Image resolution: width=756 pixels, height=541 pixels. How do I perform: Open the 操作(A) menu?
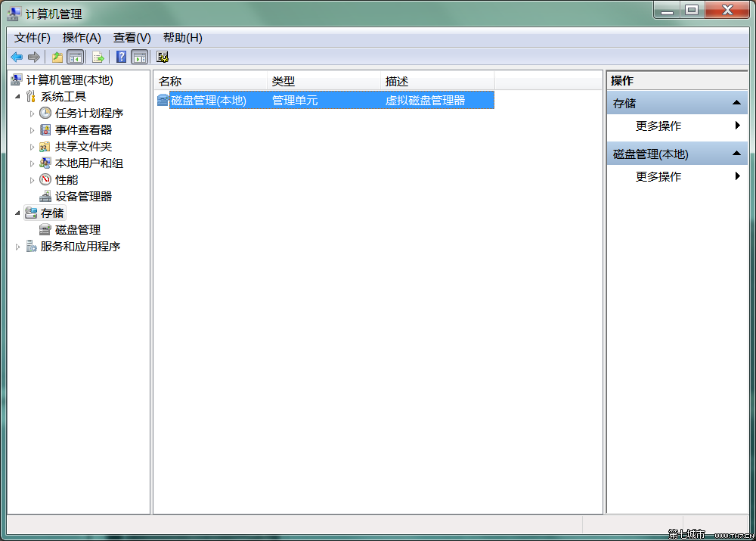[x=82, y=38]
